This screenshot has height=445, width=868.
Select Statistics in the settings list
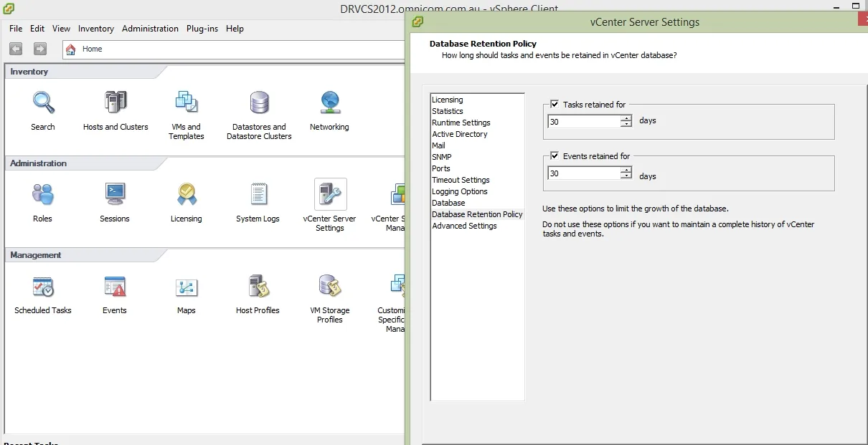[x=448, y=111]
